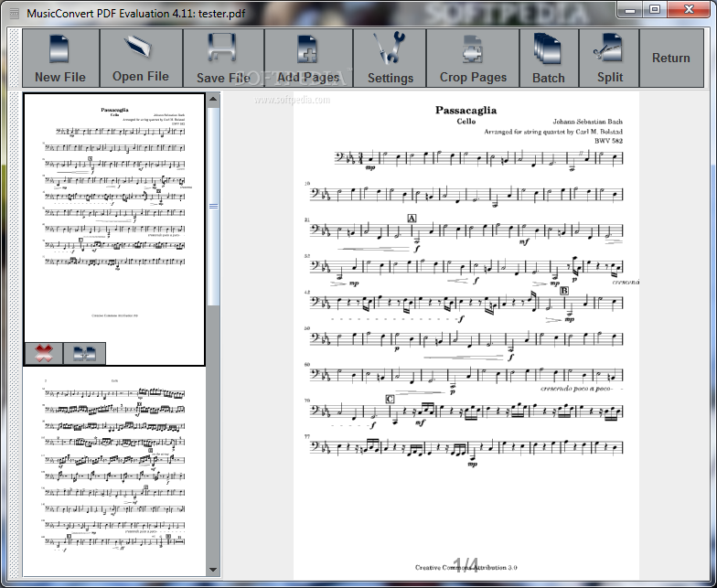Screen dimensions: 717x588
Task: Select the second page thumbnail
Action: pos(114,471)
